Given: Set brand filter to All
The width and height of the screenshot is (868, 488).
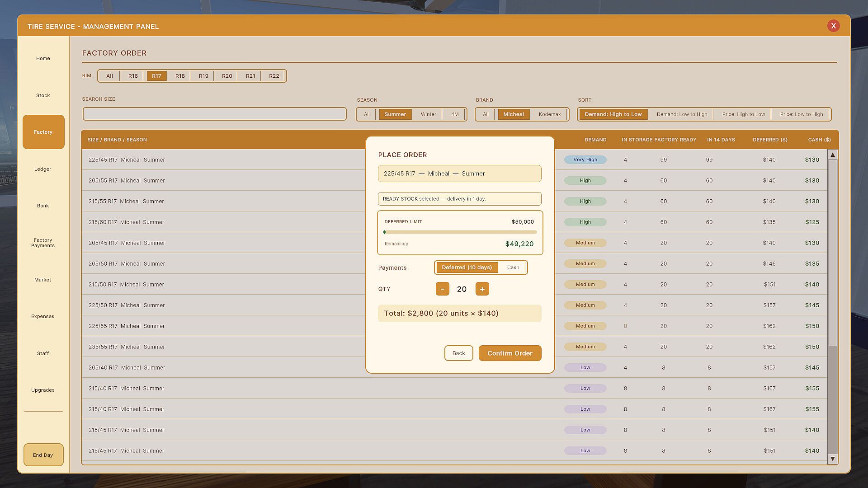Looking at the screenshot, I should 486,114.
